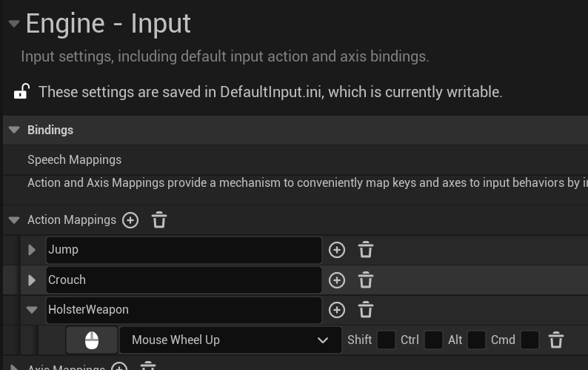
Task: Expand the Jump action mapping
Action: (32, 250)
